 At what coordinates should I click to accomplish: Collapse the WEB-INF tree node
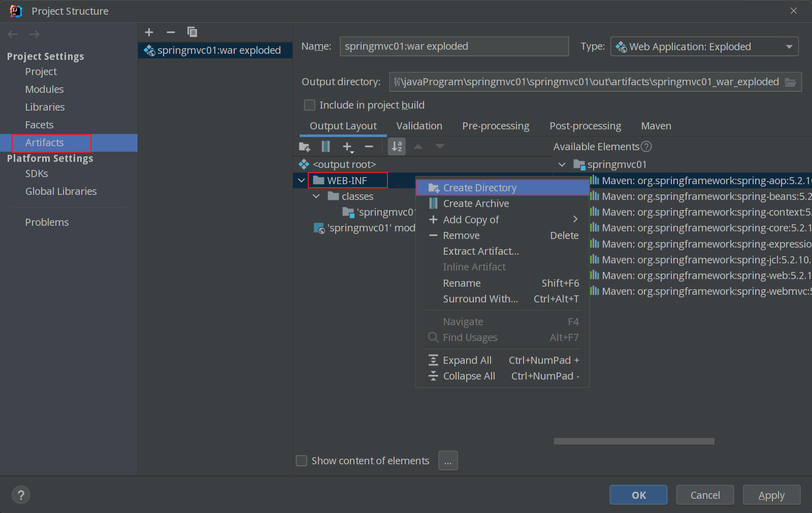click(x=302, y=181)
